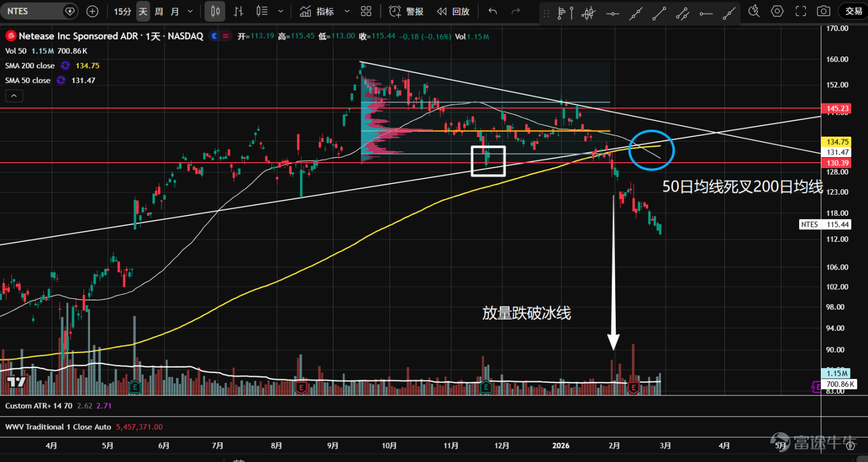The height and width of the screenshot is (462, 868).
Task: Click the yellow 134.75 SMA price label
Action: click(837, 142)
